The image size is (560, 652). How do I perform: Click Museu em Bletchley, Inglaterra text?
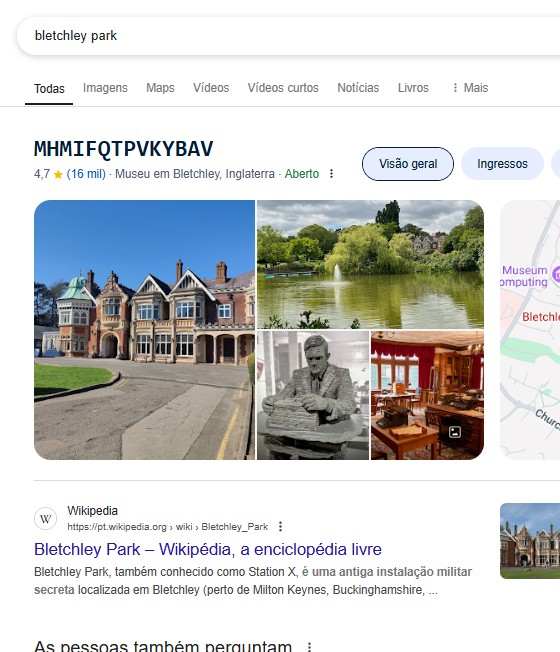[x=195, y=174]
